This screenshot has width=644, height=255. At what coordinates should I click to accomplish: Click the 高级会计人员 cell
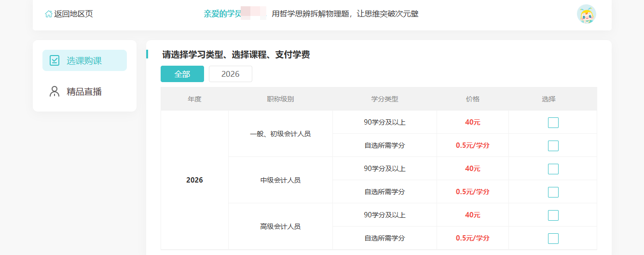280,227
